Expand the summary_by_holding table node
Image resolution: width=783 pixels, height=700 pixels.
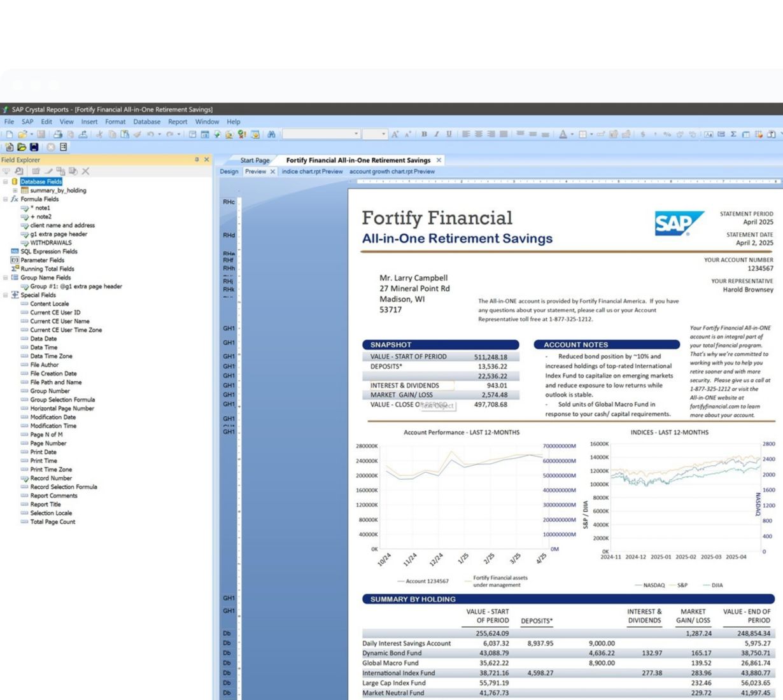point(15,190)
